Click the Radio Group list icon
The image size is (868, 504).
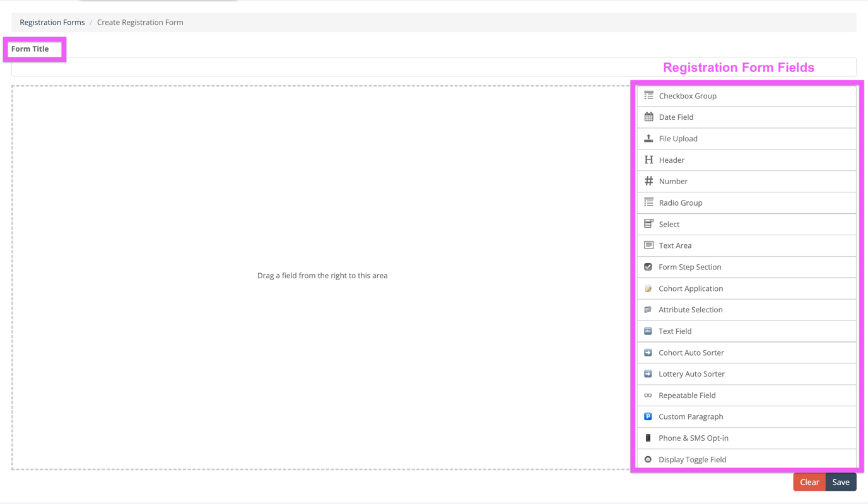coord(647,202)
